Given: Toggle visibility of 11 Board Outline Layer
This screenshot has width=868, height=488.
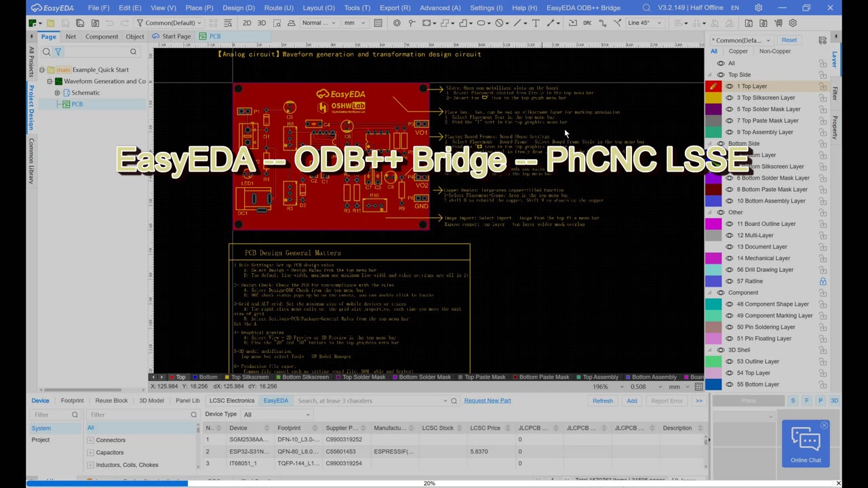Looking at the screenshot, I should [730, 224].
